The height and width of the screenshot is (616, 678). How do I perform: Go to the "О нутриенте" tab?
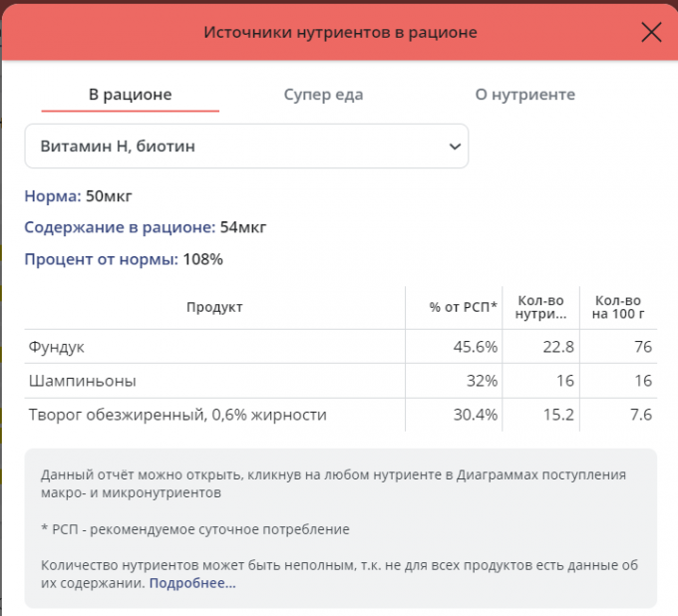pyautogui.click(x=524, y=95)
